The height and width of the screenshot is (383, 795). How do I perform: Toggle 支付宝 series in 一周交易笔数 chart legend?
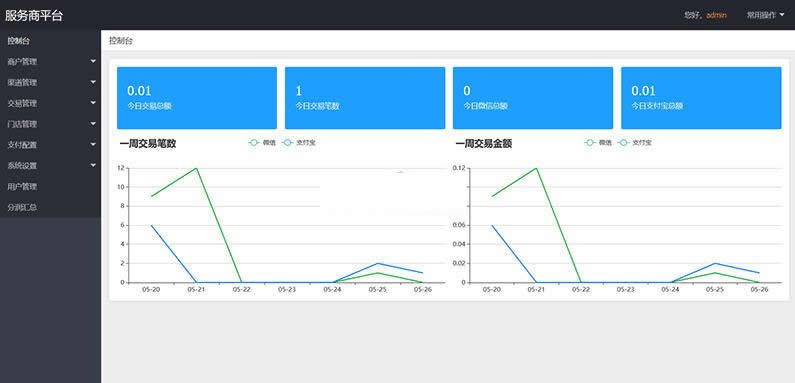(299, 143)
